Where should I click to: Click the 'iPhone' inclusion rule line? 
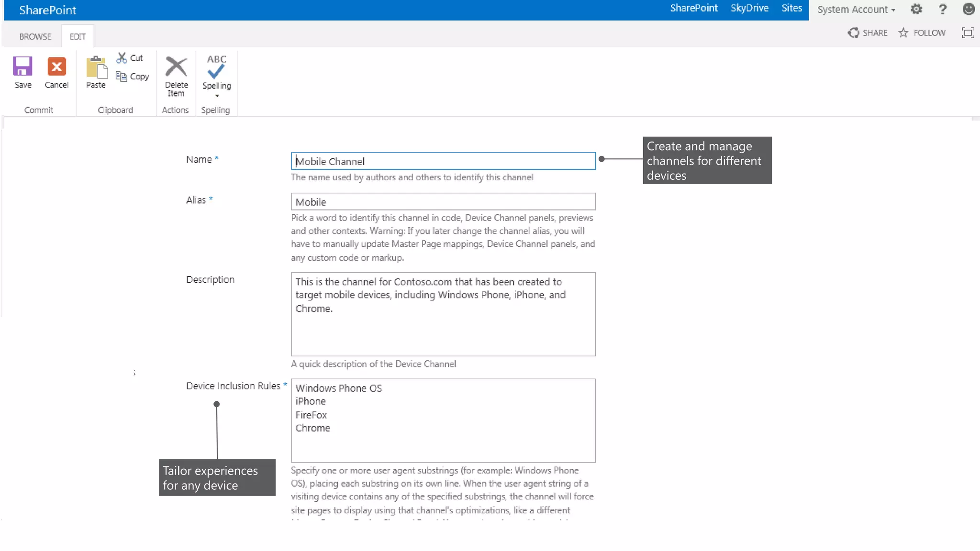(x=311, y=401)
